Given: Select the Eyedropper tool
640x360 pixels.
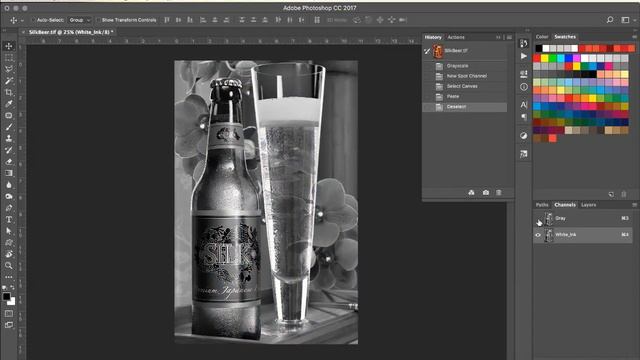Looking at the screenshot, I should coord(9,104).
